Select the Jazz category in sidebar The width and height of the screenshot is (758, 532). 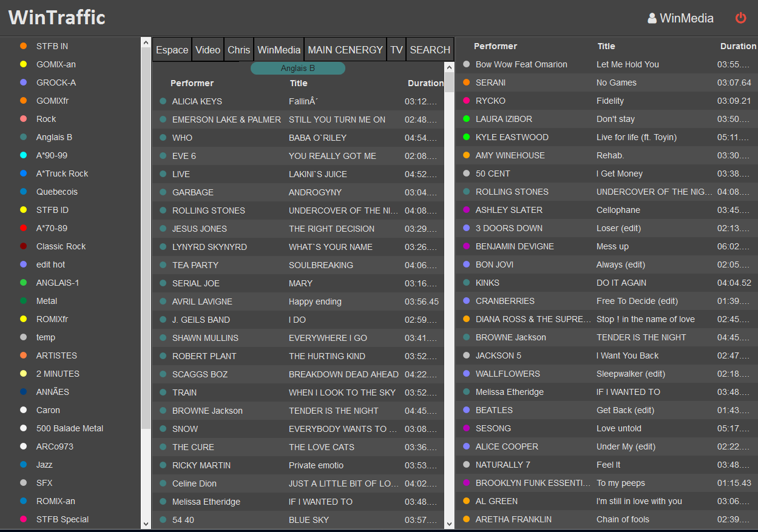(x=44, y=465)
